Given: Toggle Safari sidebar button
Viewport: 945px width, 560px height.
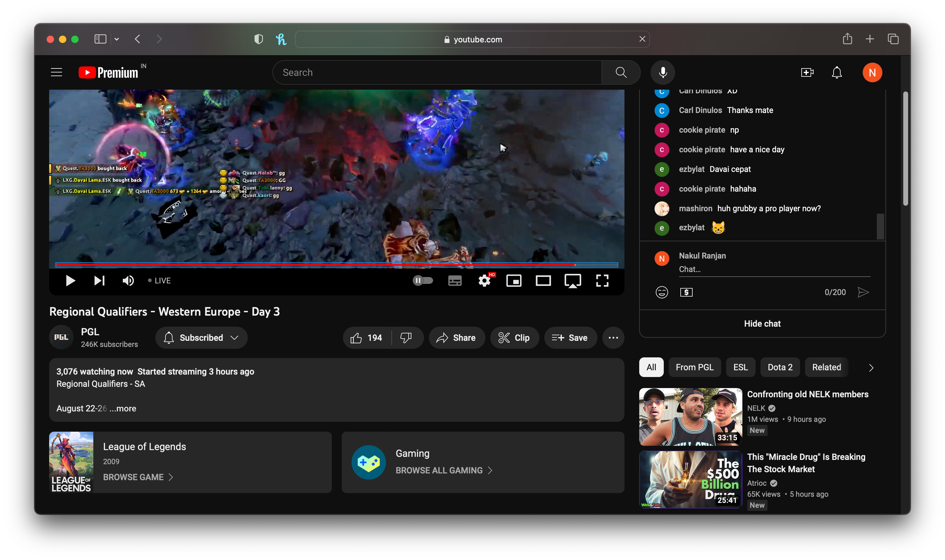Looking at the screenshot, I should coord(100,39).
